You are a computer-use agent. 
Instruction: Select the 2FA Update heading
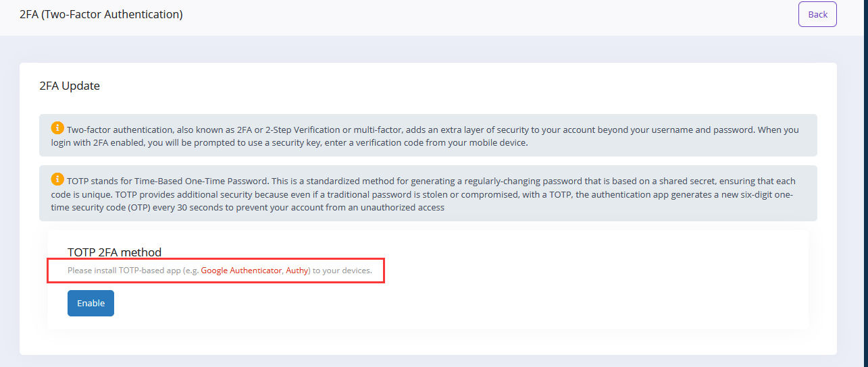(x=70, y=86)
